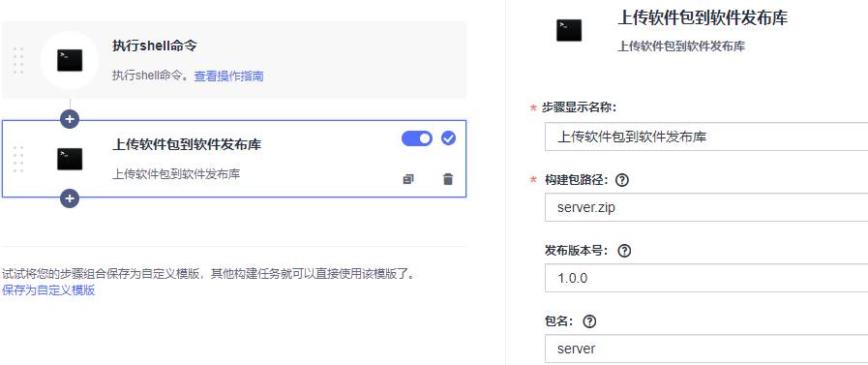Click help icon next to 包名
Image resolution: width=868 pixels, height=365 pixels.
click(x=590, y=321)
